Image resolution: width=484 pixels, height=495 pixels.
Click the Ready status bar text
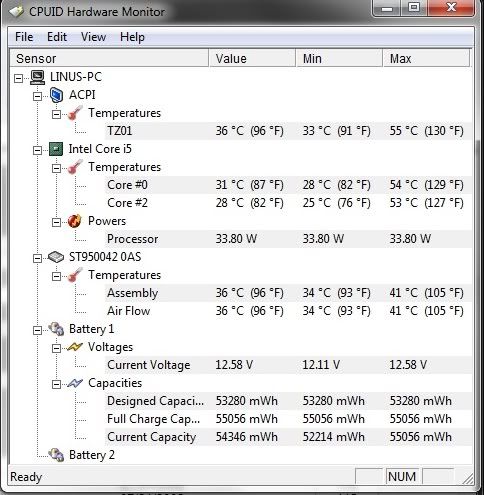pos(26,477)
